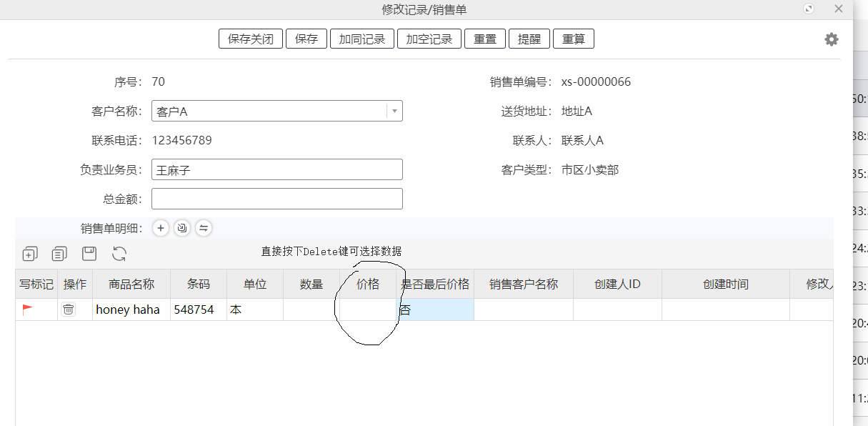Close the 修改记录/销售单 dialog

(839, 9)
